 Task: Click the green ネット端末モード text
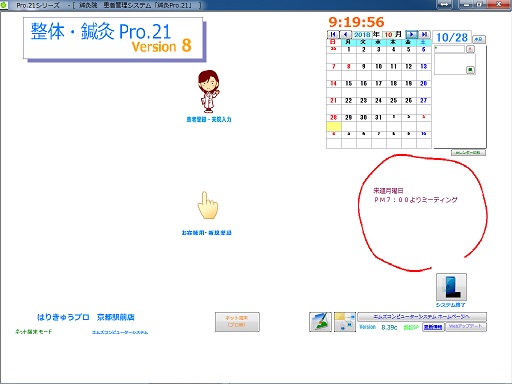point(34,332)
